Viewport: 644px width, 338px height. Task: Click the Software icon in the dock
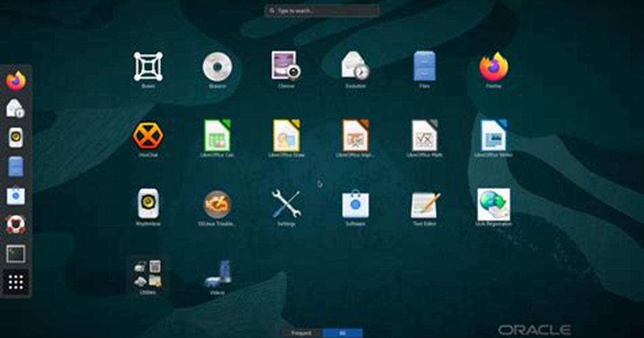(x=16, y=195)
